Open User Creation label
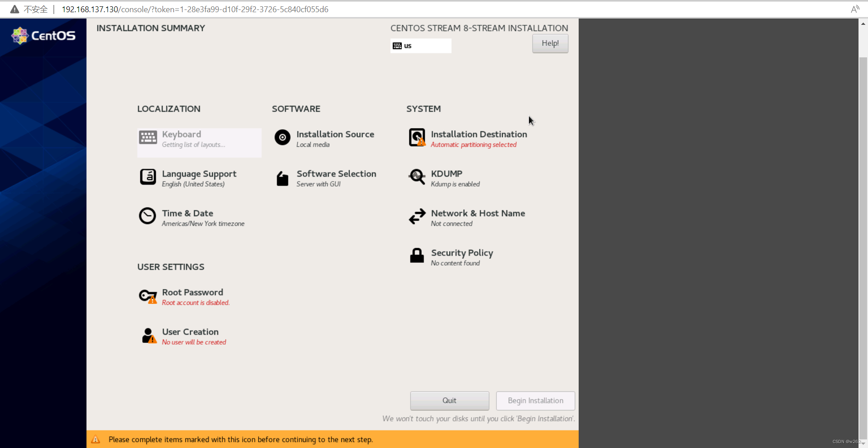Screen dimensions: 868x448 pos(190,332)
